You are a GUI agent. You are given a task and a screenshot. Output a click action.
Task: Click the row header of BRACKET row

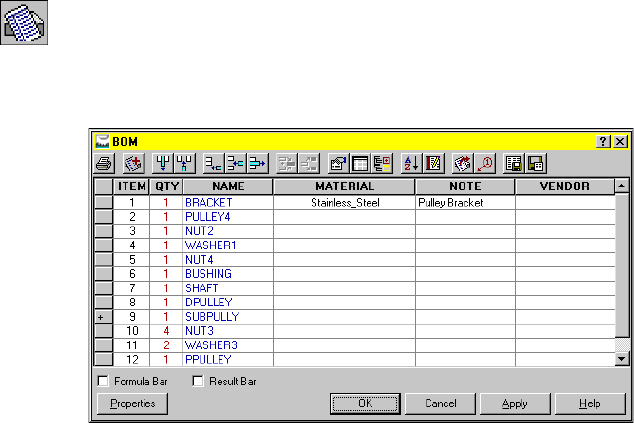[x=104, y=202]
